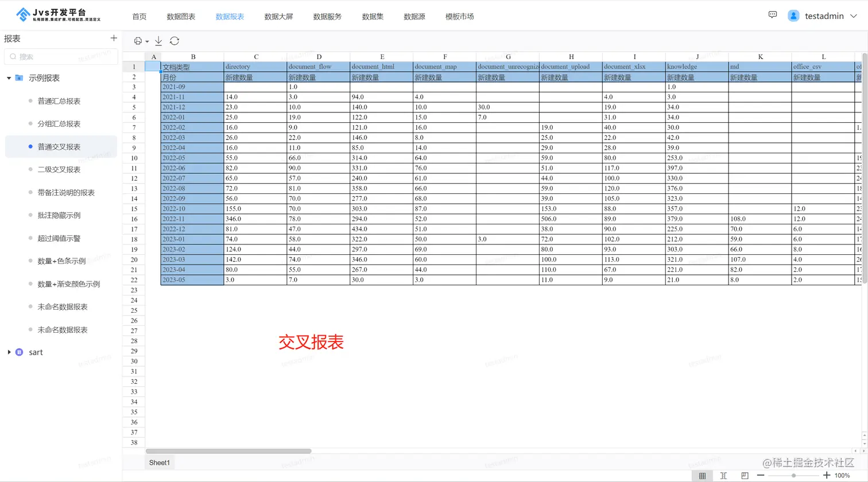The width and height of the screenshot is (868, 482).
Task: Click the 506.0 value cell
Action: pos(571,219)
